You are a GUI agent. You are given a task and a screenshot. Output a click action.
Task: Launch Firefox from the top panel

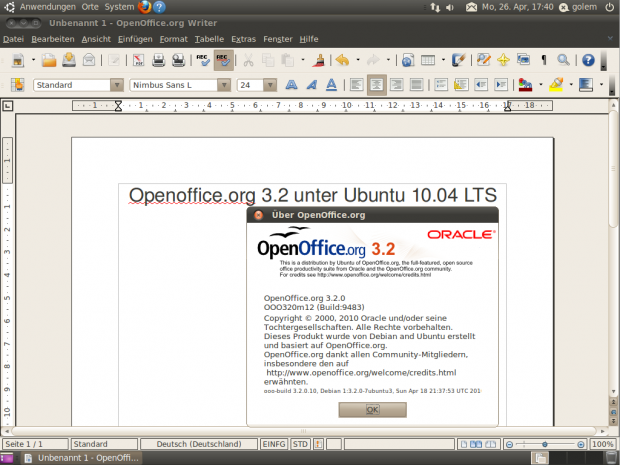point(144,7)
